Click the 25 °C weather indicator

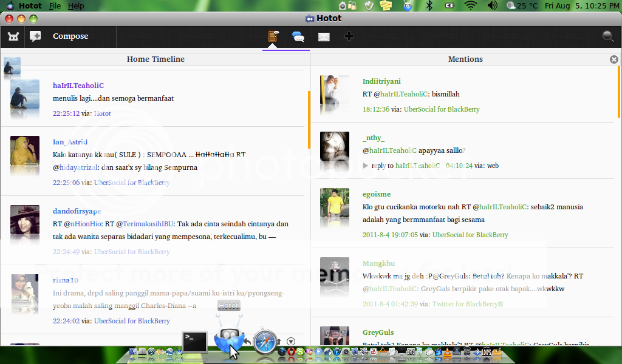pyautogui.click(x=522, y=5)
